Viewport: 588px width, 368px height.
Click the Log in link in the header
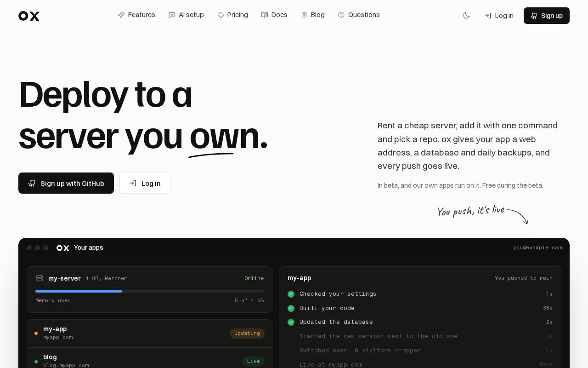pos(499,16)
